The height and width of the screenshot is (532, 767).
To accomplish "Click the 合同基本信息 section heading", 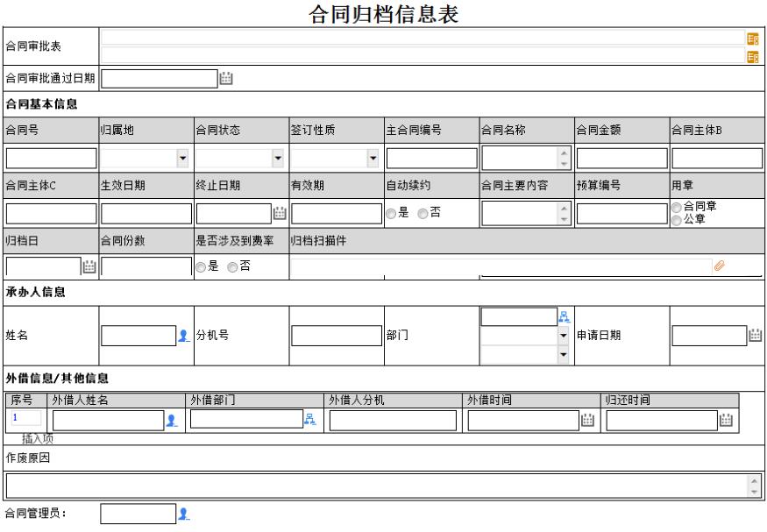I will coord(41,104).
